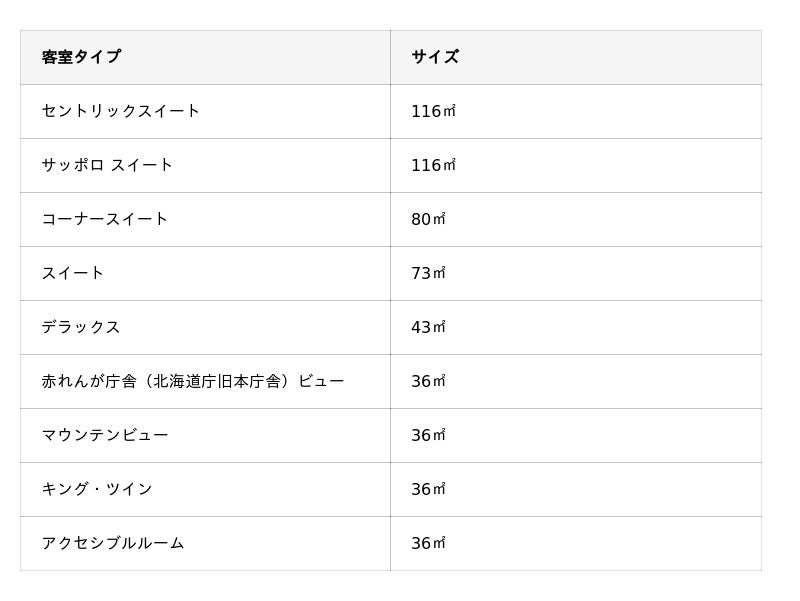The image size is (800, 601).
Task: Click the 43㎡ size value
Action: 428,328
